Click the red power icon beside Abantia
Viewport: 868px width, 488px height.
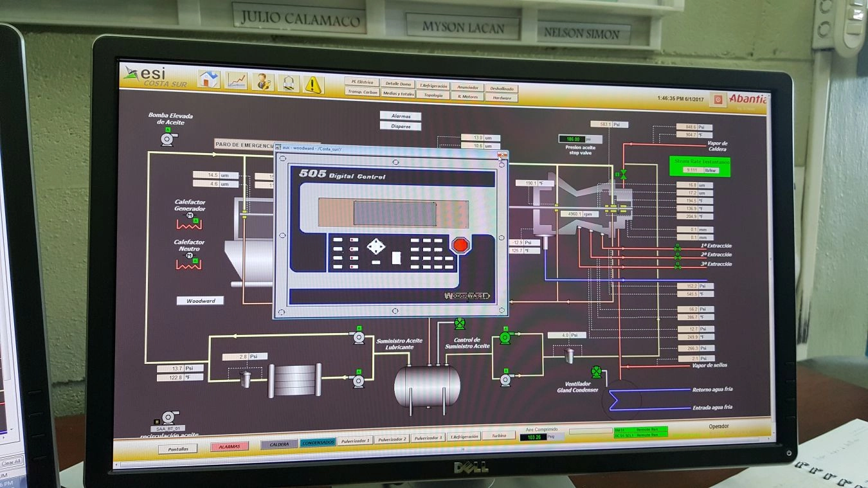(x=718, y=100)
